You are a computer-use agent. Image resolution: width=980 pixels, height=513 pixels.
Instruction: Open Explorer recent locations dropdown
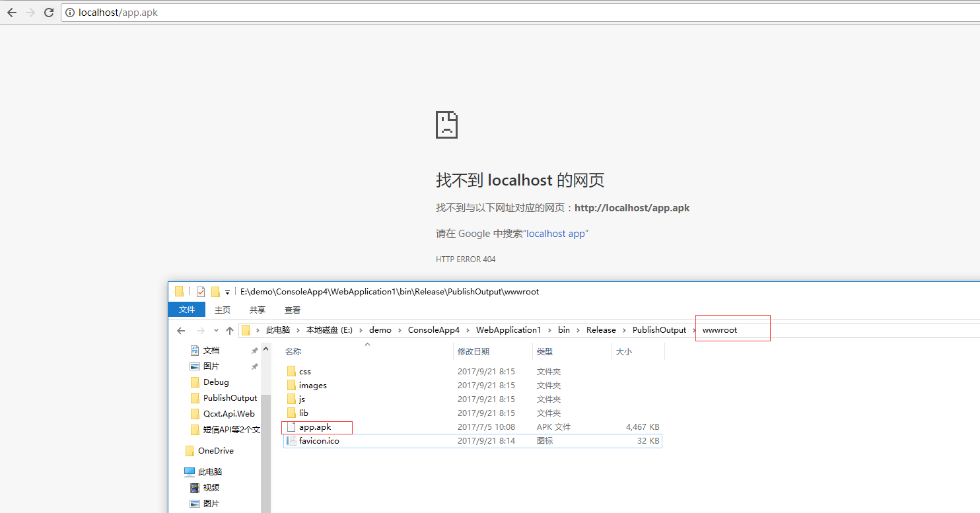pos(216,330)
